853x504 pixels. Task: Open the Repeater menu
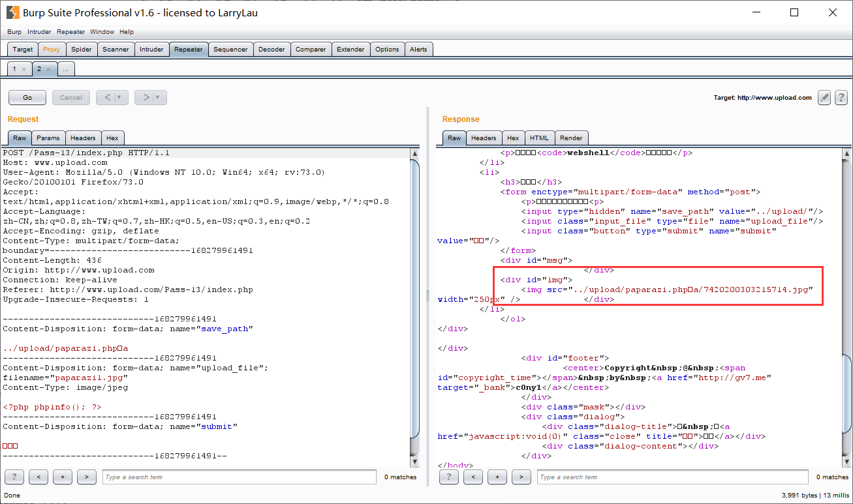(x=71, y=31)
